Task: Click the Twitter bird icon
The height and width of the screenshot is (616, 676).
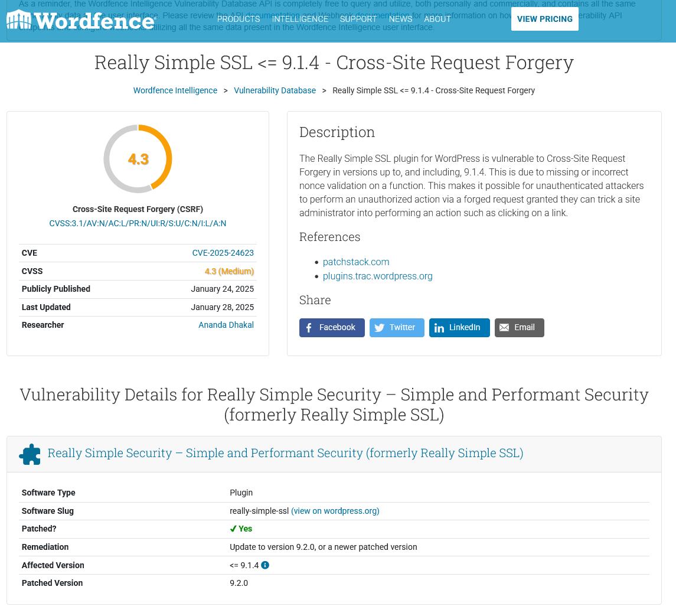Action: (380, 328)
